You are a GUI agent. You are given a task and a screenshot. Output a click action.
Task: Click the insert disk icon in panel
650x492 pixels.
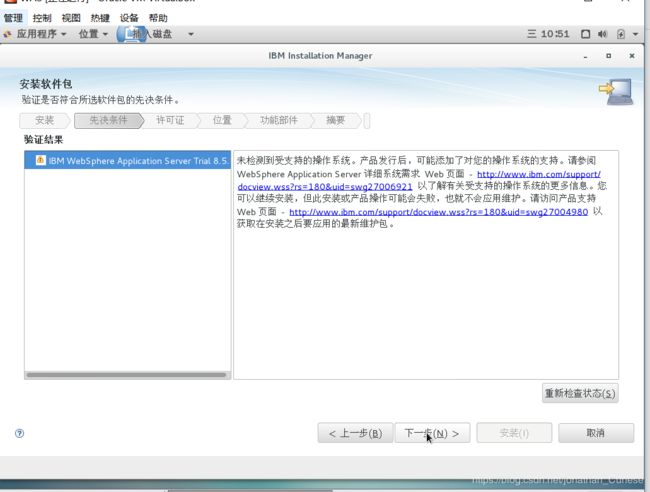[x=131, y=34]
